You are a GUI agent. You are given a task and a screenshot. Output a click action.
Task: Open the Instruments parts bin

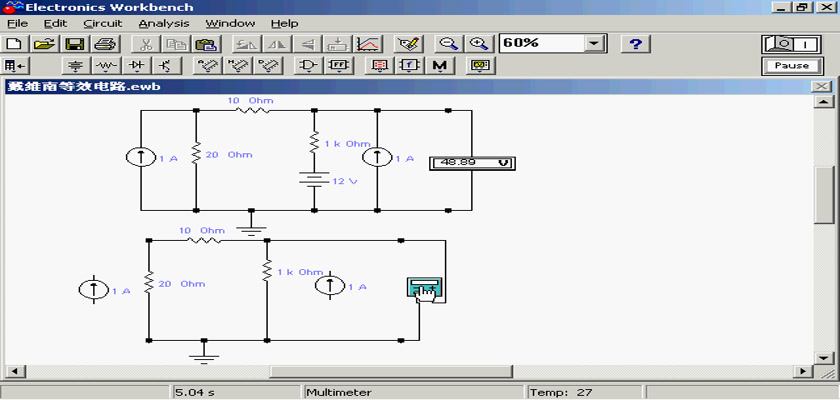point(481,66)
